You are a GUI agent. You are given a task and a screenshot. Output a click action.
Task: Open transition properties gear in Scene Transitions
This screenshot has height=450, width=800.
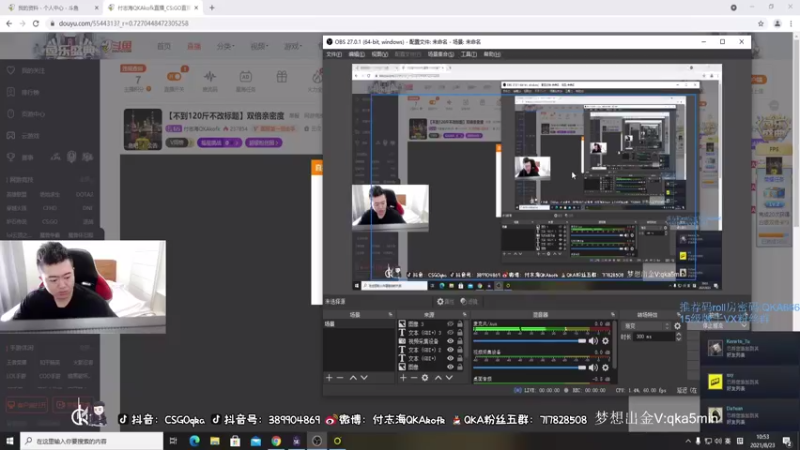678,326
